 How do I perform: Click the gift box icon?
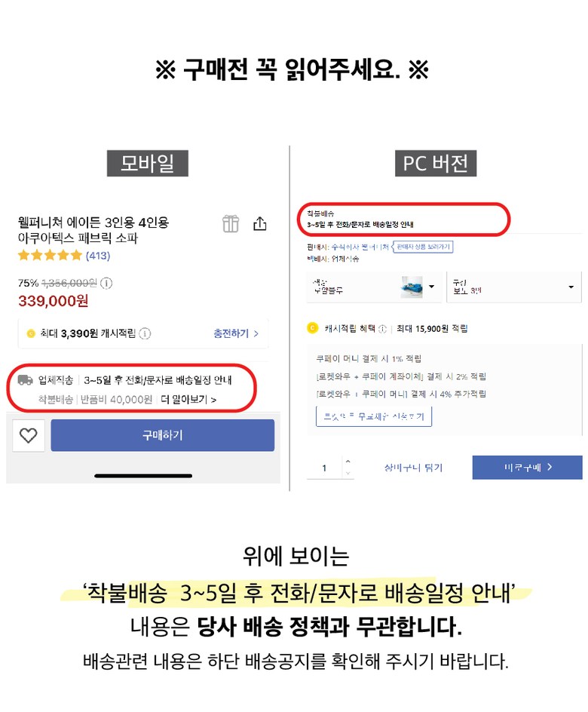231,223
